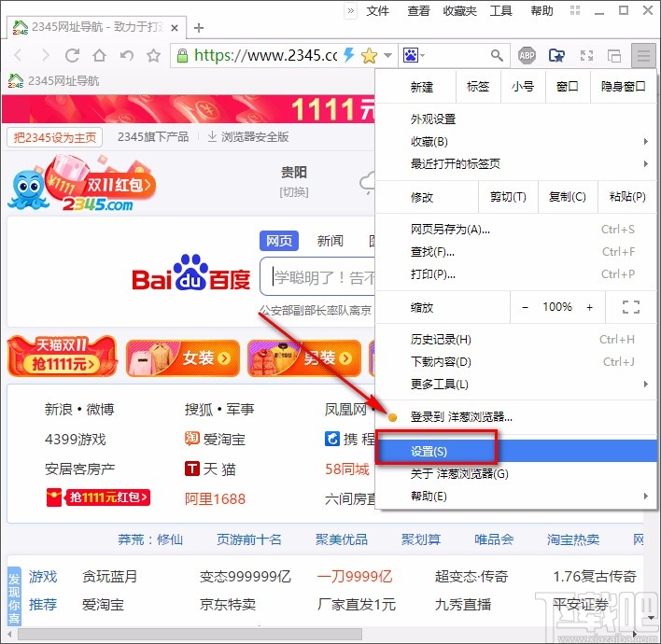Click the 2345网址导航 bookmark bar item
Image resolution: width=661 pixels, height=644 pixels.
(x=53, y=80)
